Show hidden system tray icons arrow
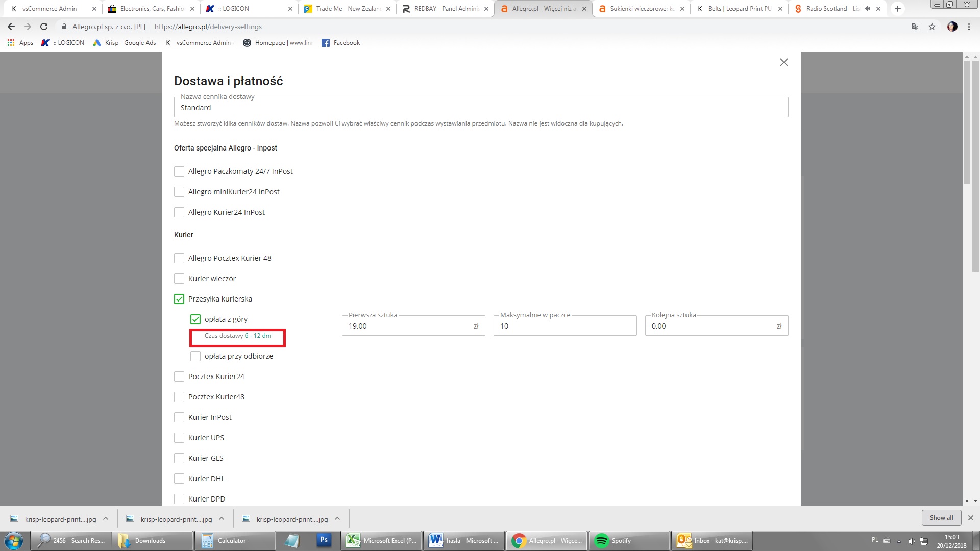The height and width of the screenshot is (551, 980). pos(899,541)
